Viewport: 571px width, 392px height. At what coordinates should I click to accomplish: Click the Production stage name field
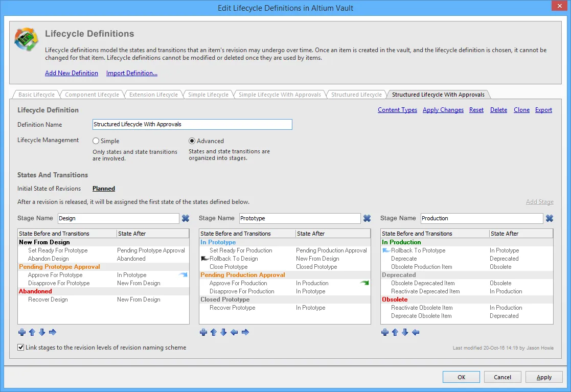[x=482, y=218]
